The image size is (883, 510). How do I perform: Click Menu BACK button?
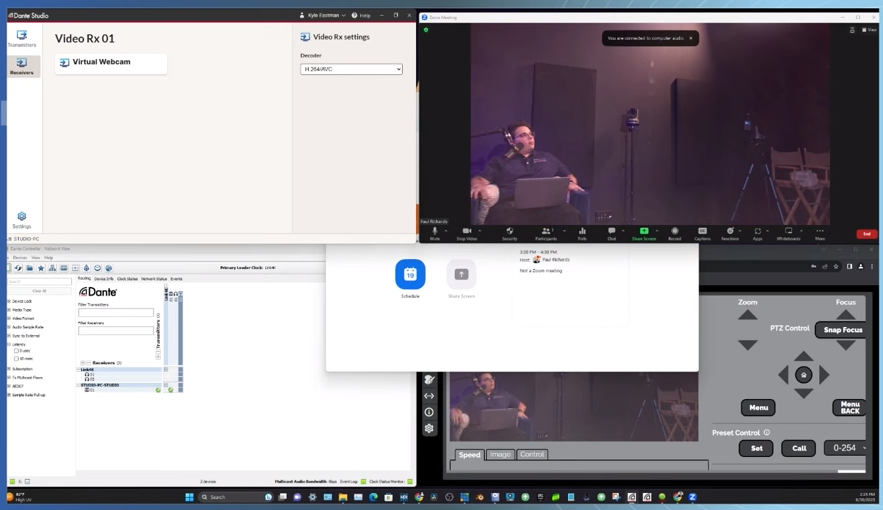pos(849,408)
